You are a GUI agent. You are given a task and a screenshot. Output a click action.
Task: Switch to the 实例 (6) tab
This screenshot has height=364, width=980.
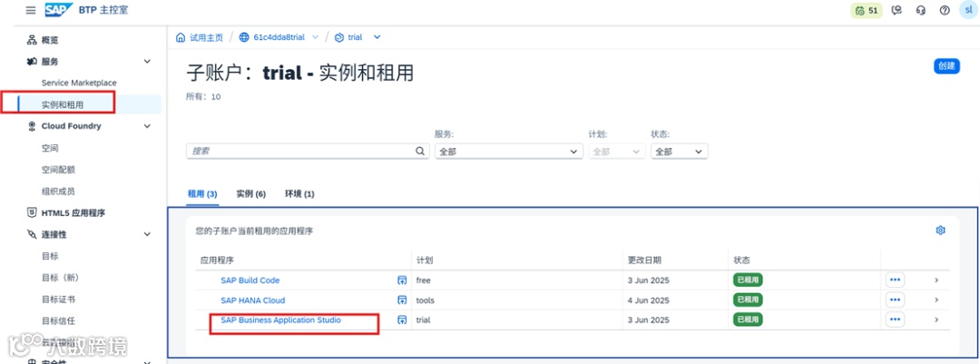coord(251,194)
